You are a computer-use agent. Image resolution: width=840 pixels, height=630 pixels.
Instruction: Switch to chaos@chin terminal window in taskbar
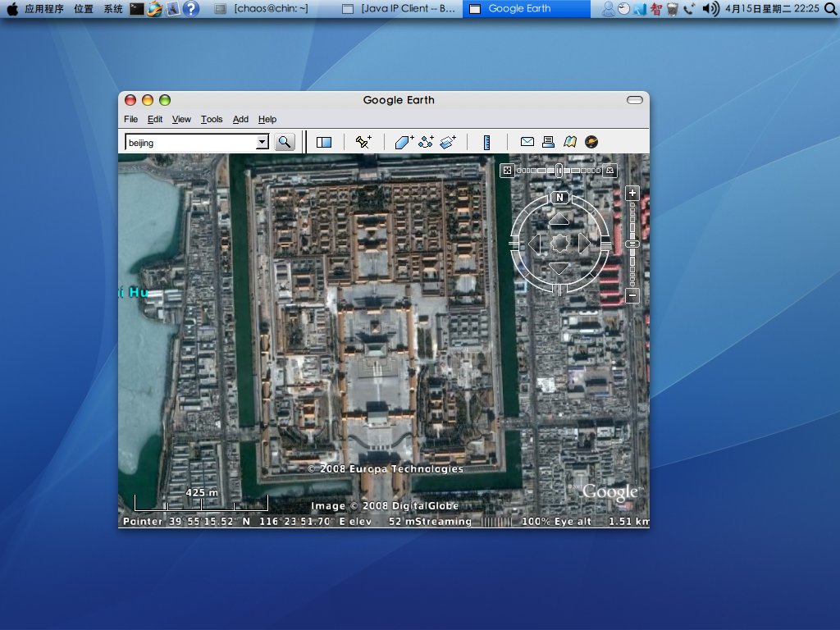[x=262, y=8]
